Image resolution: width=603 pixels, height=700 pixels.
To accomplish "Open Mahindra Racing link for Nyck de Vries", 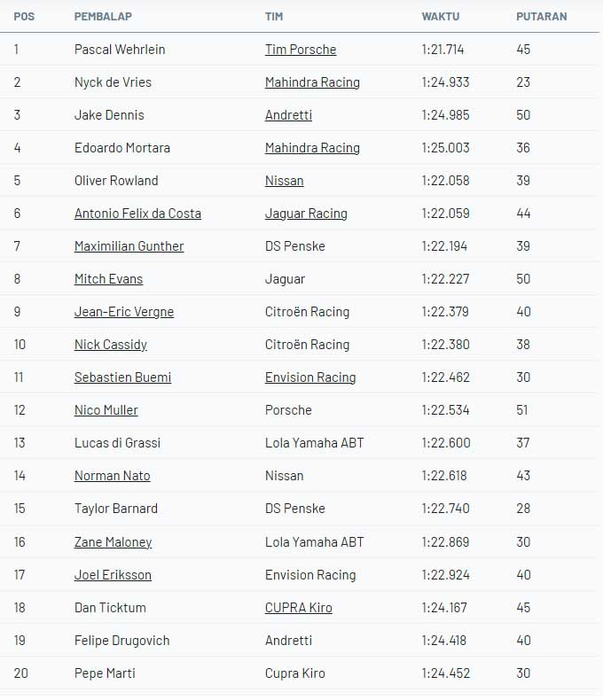I will pyautogui.click(x=312, y=82).
